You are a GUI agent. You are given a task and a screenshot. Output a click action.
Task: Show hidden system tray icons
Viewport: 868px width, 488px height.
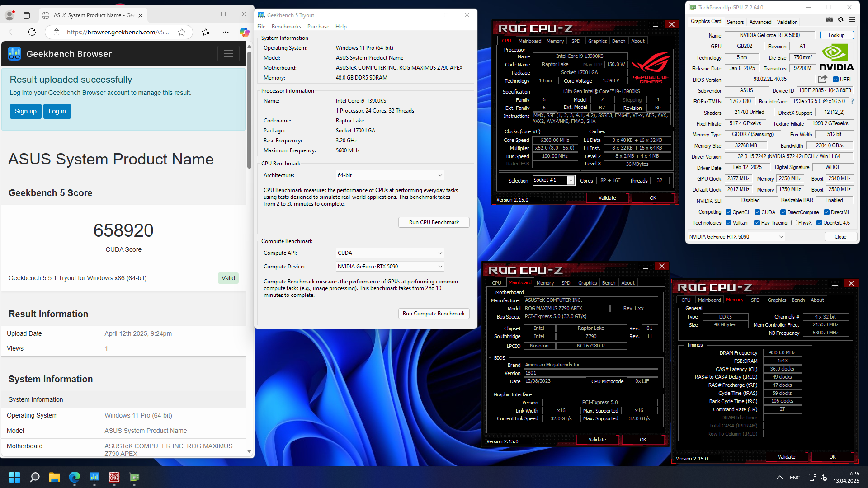coord(780,477)
